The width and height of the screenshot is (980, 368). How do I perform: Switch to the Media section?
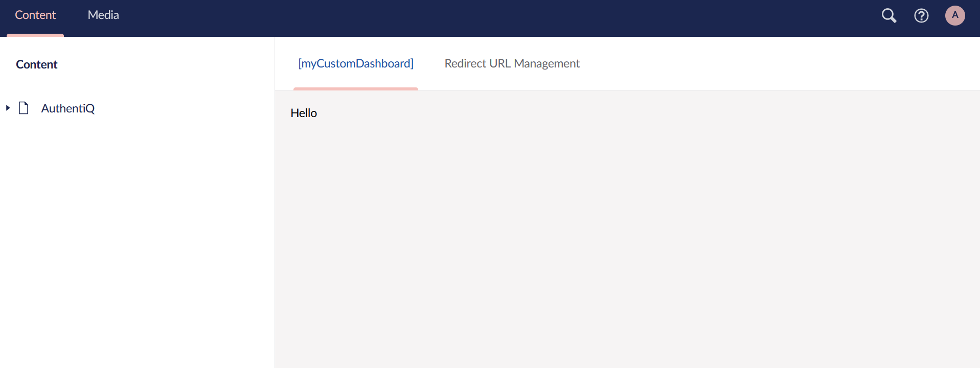coord(103,15)
